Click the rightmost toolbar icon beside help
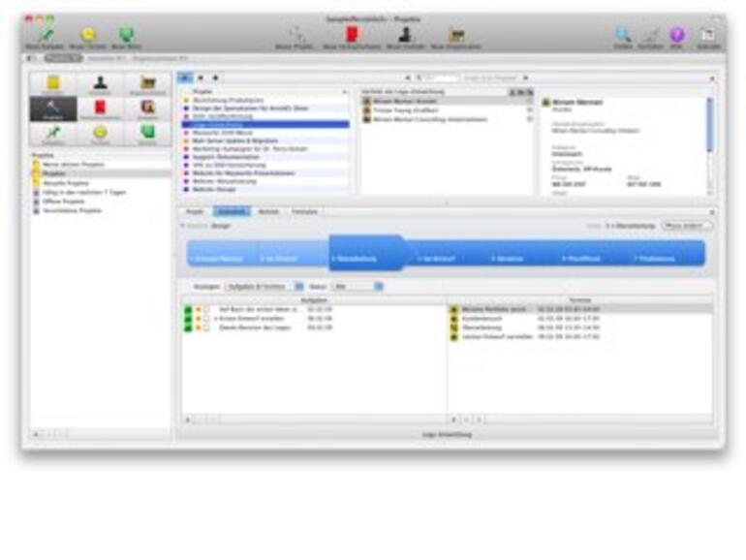This screenshot has height=560, width=746. pos(708,34)
